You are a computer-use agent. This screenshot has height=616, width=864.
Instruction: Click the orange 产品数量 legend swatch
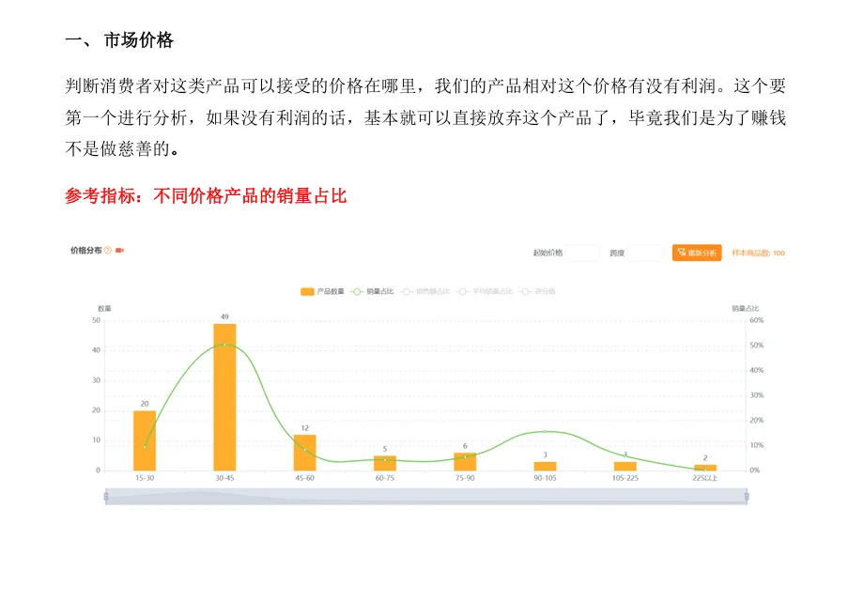coord(306,291)
